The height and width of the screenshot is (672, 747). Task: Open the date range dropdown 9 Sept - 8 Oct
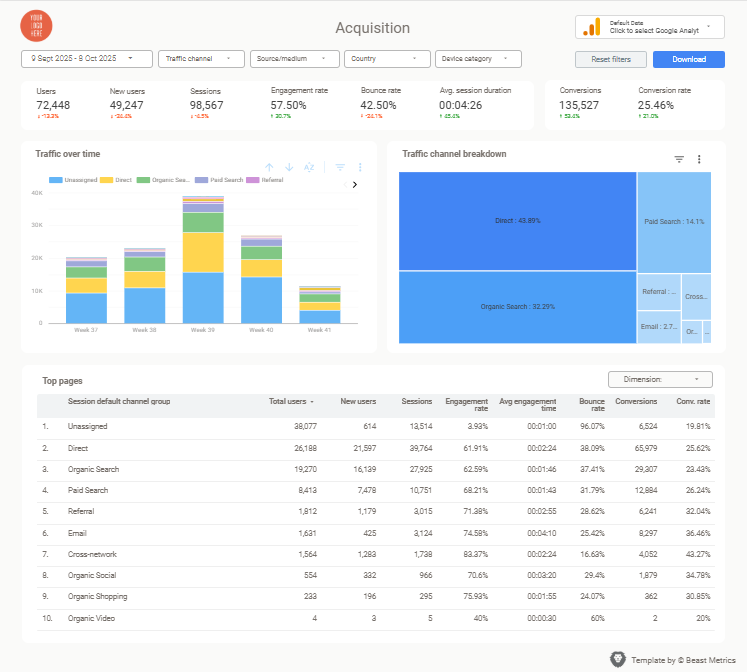[87, 59]
